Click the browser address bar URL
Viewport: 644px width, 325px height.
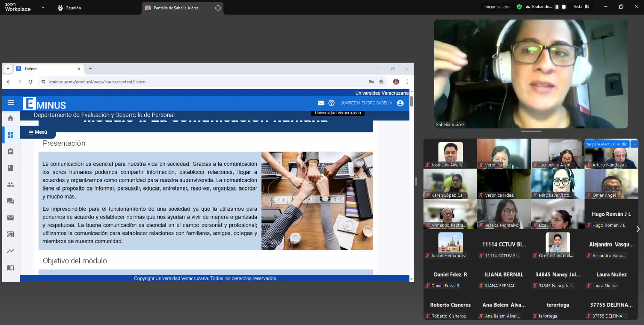coord(97,82)
